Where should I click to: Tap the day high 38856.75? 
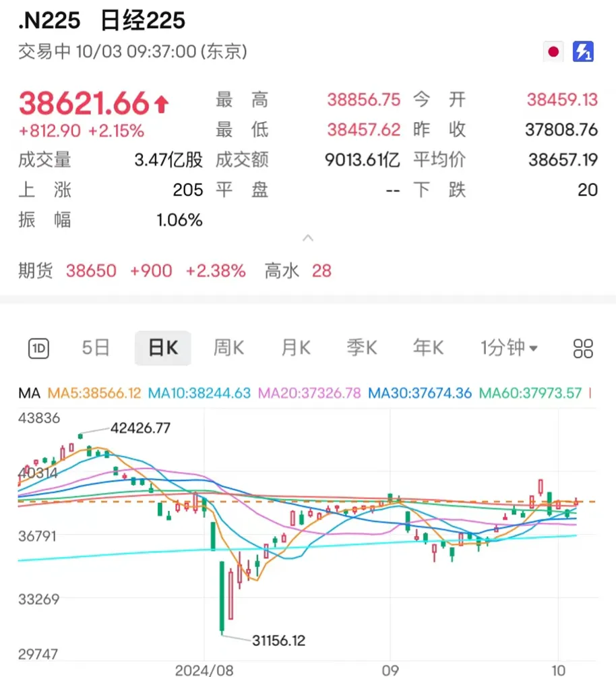364,100
